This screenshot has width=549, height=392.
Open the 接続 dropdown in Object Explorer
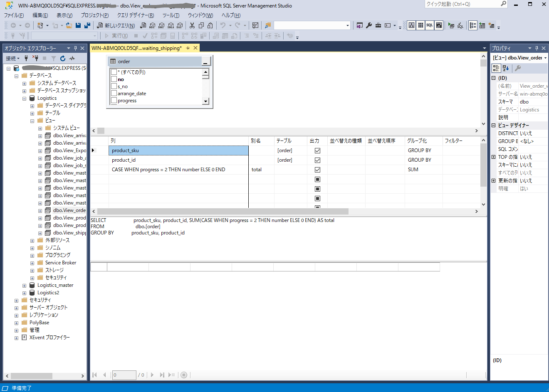pos(12,58)
